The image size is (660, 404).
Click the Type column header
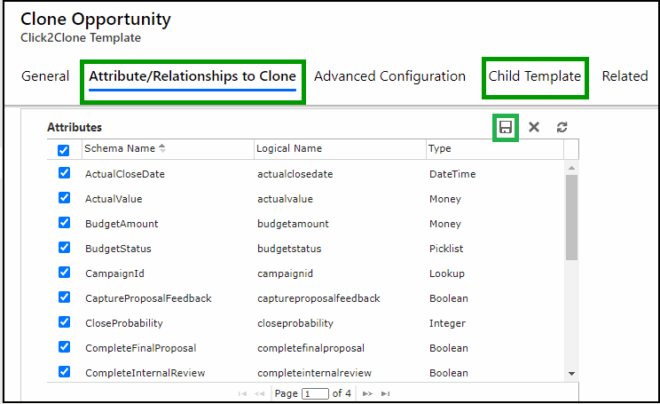click(440, 149)
